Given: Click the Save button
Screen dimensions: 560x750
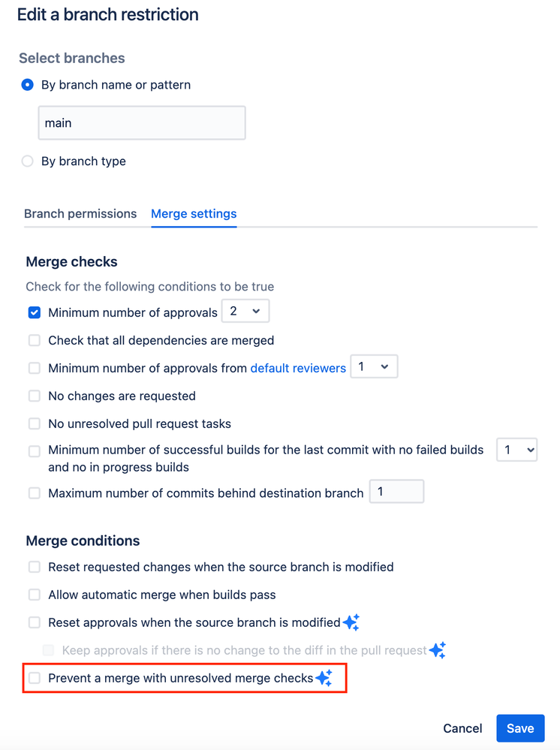Looking at the screenshot, I should tap(519, 727).
